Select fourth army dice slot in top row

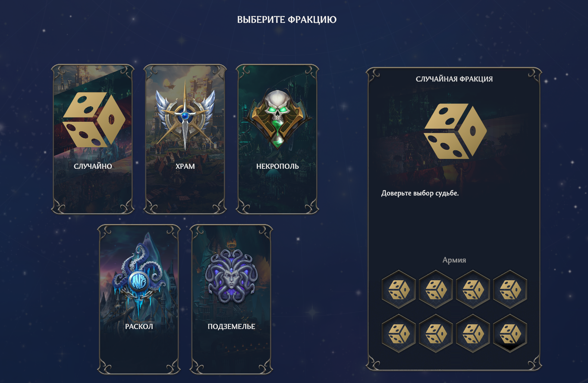510,289
